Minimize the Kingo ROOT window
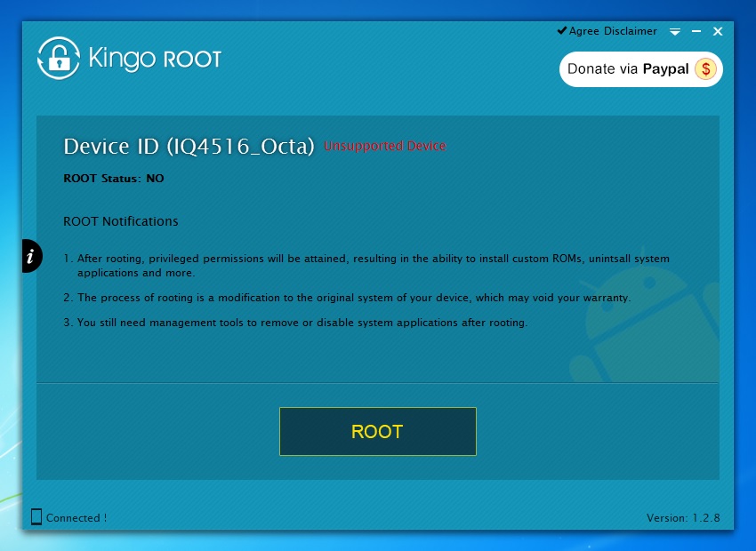The image size is (756, 551). click(x=696, y=31)
